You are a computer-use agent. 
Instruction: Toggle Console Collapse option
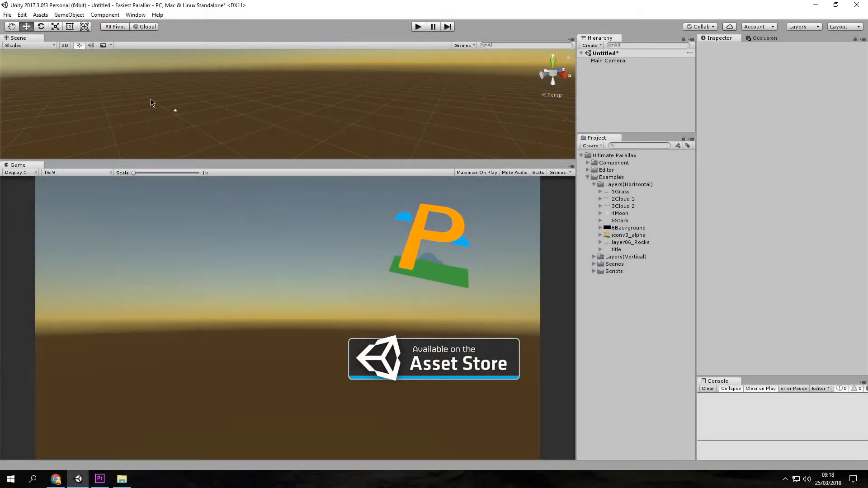pos(731,389)
